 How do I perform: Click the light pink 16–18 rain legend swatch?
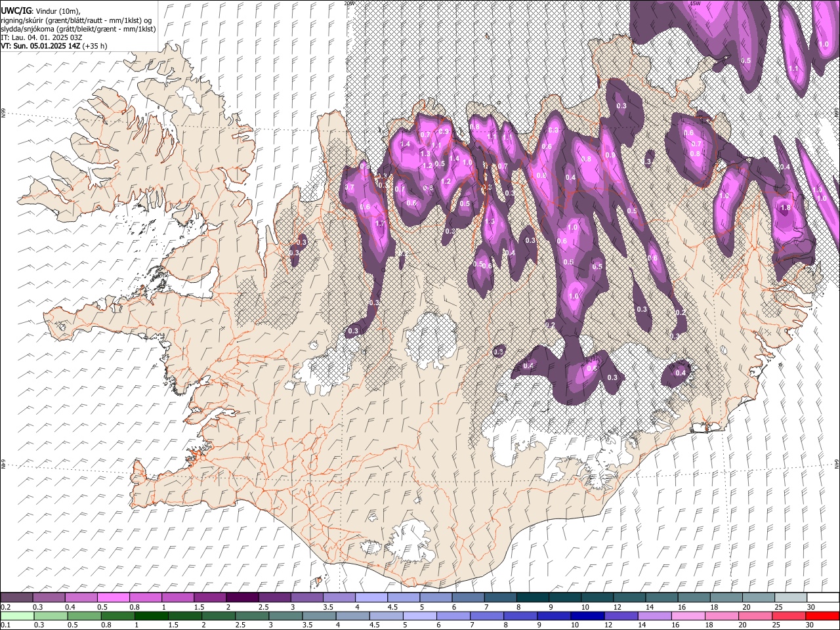(x=688, y=616)
